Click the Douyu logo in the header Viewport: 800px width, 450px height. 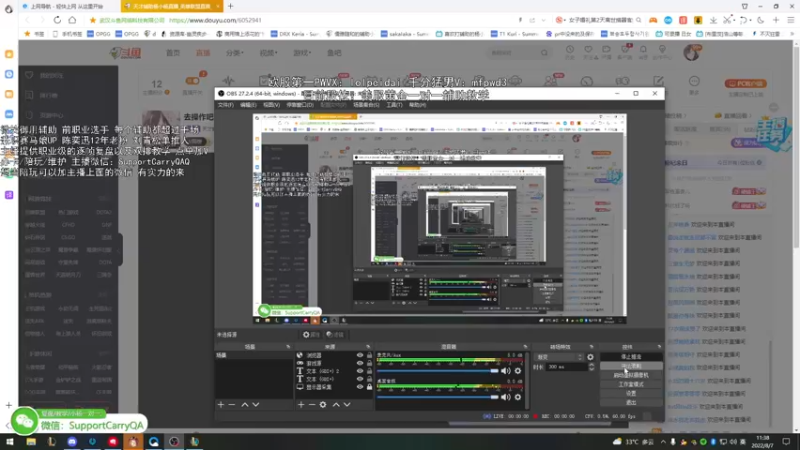click(x=126, y=53)
